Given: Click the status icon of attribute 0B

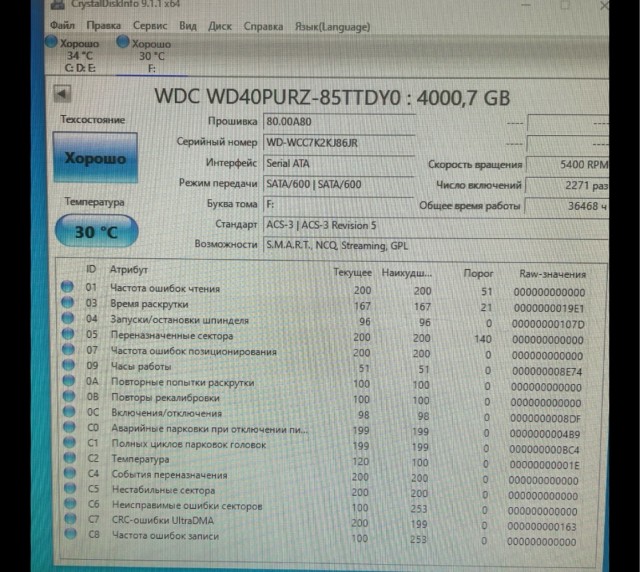Looking at the screenshot, I should click(x=69, y=396).
